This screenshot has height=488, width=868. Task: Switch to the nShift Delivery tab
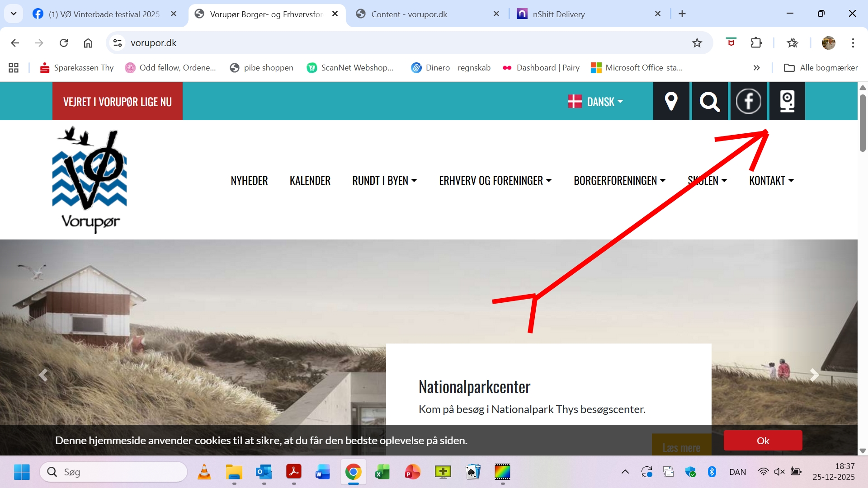(x=558, y=14)
